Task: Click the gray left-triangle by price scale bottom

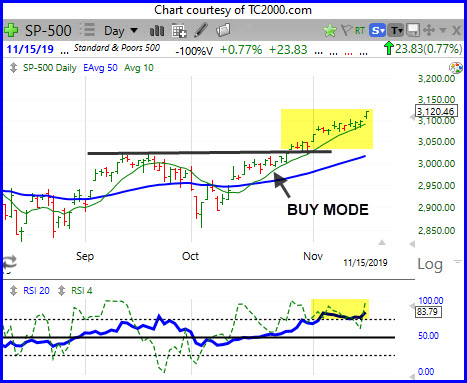Action: [412, 244]
